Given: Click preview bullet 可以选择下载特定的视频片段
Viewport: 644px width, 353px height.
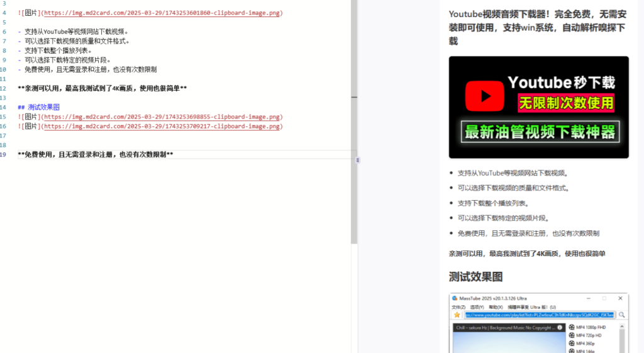Looking at the screenshot, I should (504, 218).
